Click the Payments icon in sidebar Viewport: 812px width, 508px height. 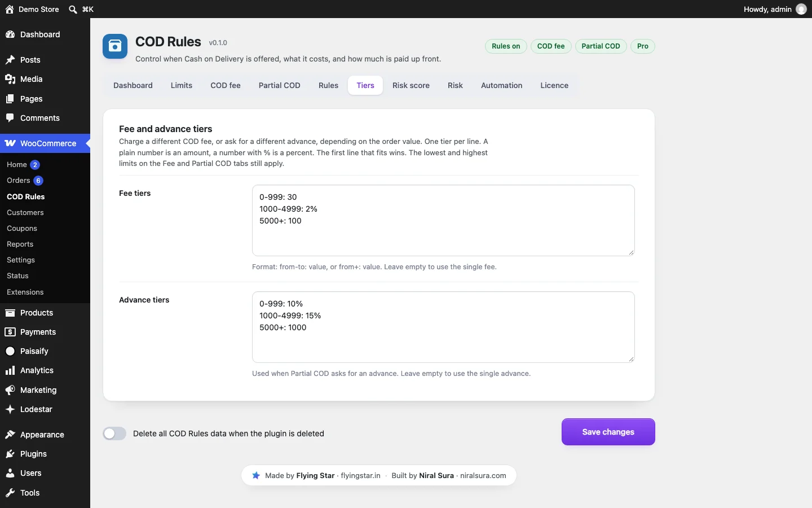(10, 332)
